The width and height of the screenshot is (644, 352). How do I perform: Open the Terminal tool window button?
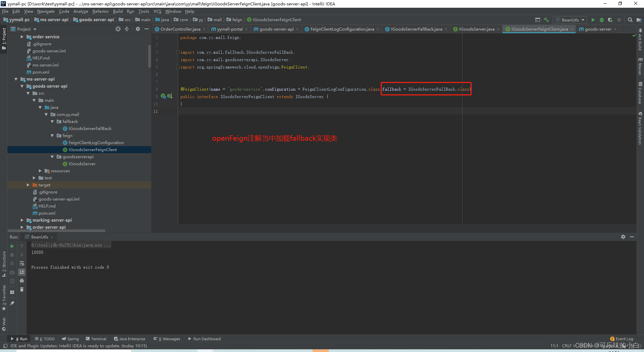[x=96, y=339]
